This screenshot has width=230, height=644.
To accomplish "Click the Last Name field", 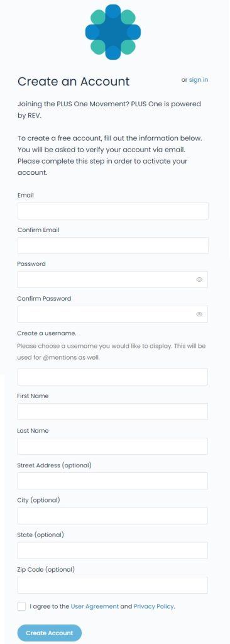I will 112,446.
